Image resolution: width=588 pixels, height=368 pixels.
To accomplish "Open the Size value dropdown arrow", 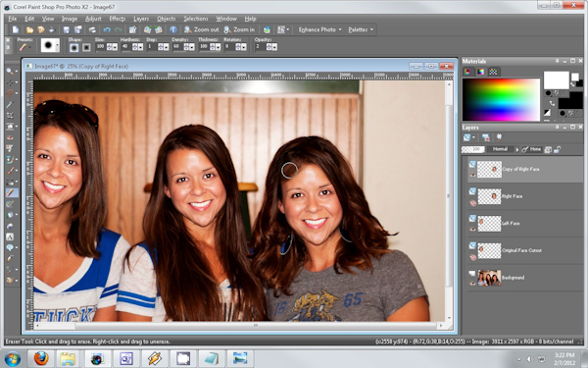I will [115, 47].
